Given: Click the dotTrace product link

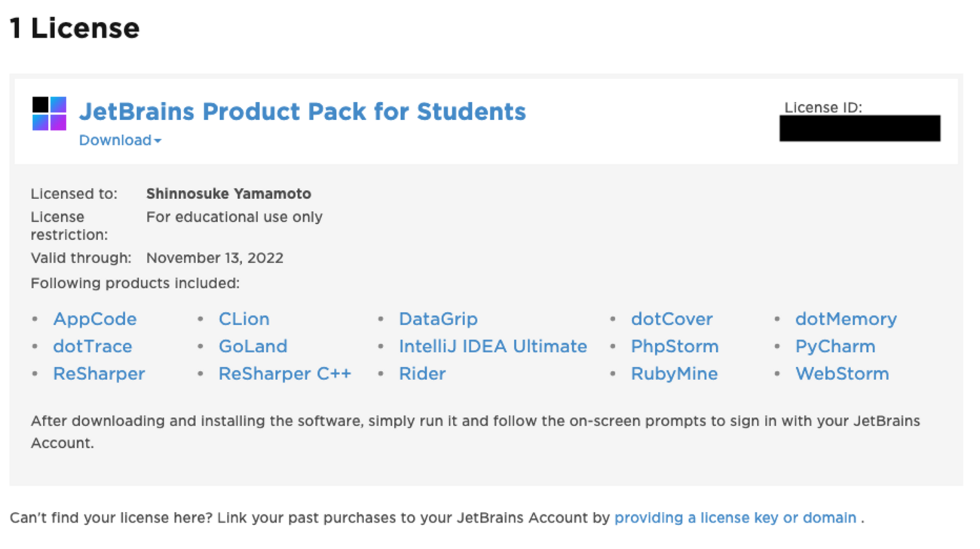Looking at the screenshot, I should tap(92, 346).
